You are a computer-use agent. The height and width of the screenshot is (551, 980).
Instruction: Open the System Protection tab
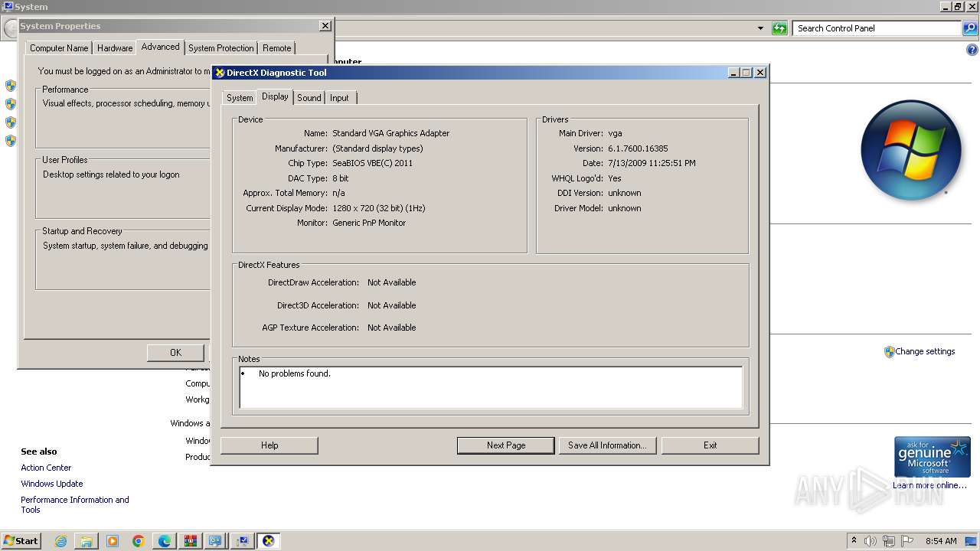coord(220,48)
